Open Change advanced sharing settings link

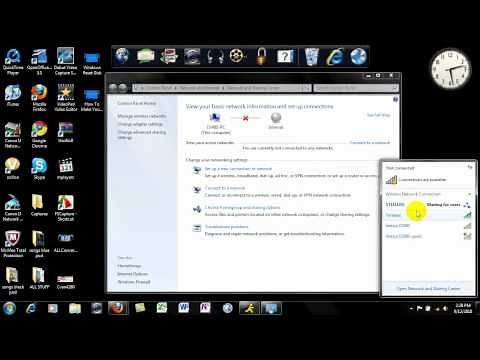point(142,135)
